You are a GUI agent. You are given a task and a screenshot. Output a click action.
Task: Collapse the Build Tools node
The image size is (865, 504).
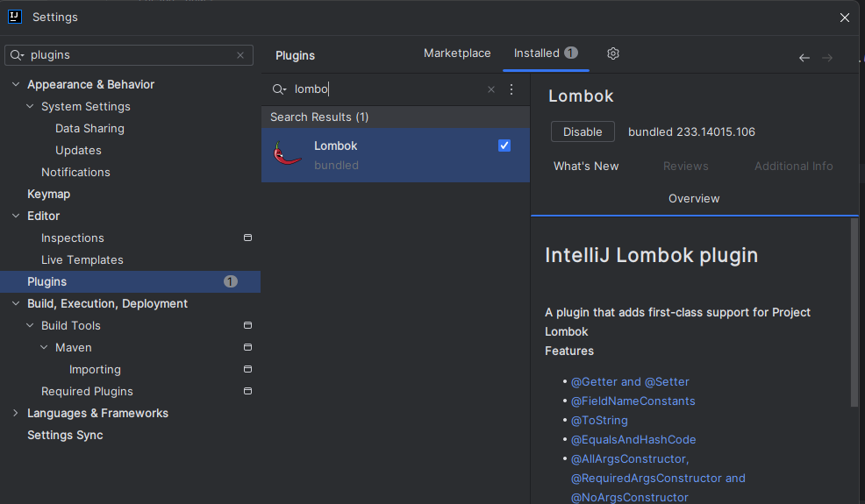pos(30,325)
